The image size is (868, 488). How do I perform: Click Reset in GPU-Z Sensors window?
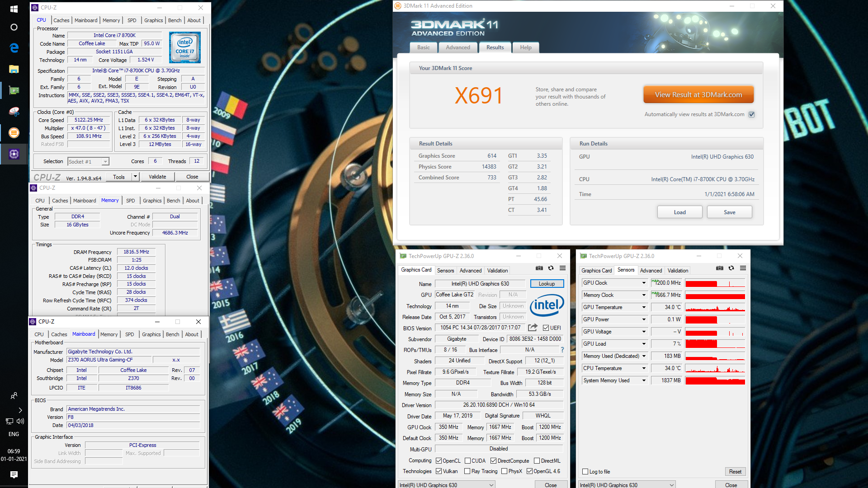point(735,472)
